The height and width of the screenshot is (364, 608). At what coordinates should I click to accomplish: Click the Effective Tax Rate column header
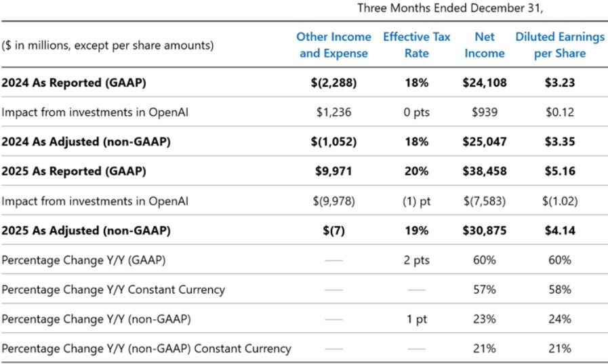click(416, 45)
